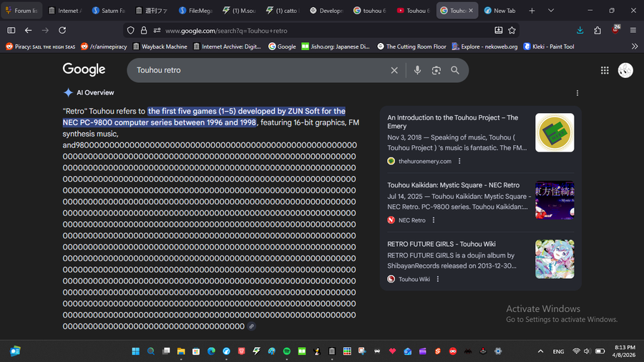
Task: Open the Firefox downloads panel
Action: point(580,30)
